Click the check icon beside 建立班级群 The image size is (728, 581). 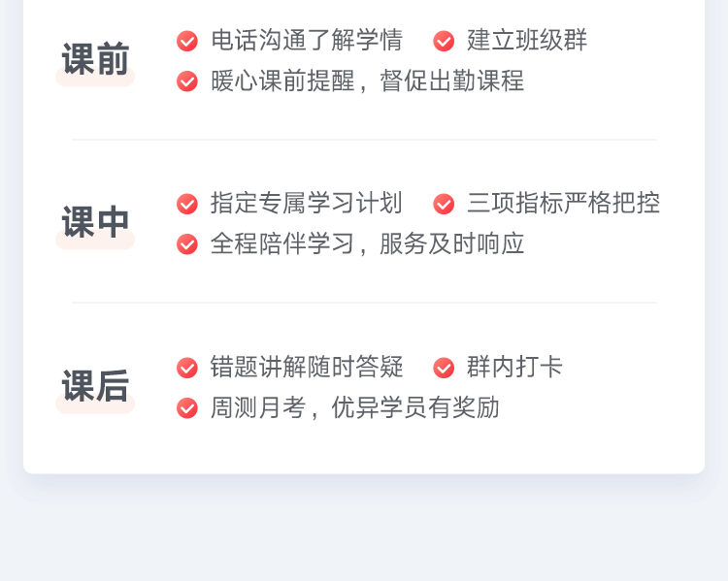[x=444, y=41]
